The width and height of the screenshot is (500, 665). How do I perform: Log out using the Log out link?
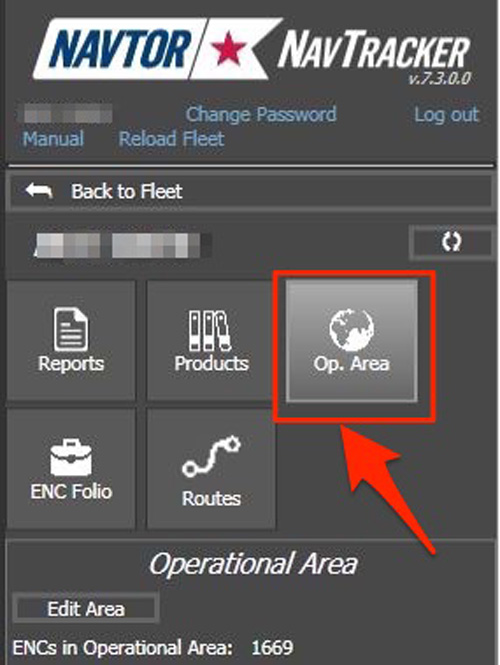click(x=447, y=114)
